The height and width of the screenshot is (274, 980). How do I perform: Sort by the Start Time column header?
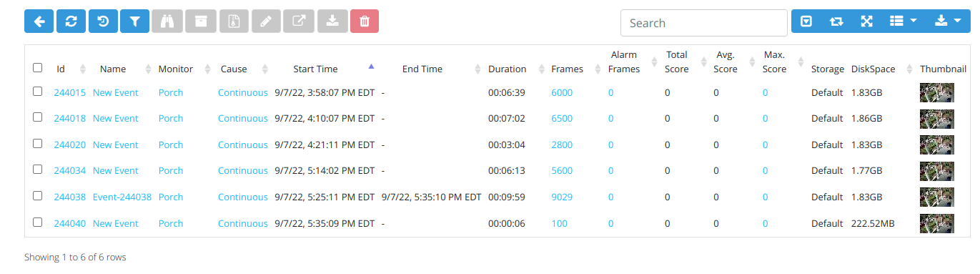pos(315,69)
